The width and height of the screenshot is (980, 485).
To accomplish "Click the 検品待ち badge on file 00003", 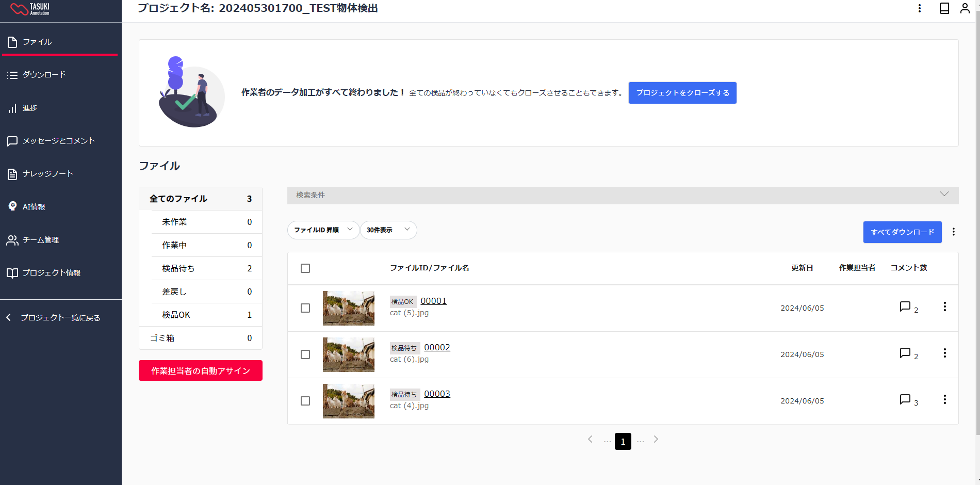I will 404,394.
